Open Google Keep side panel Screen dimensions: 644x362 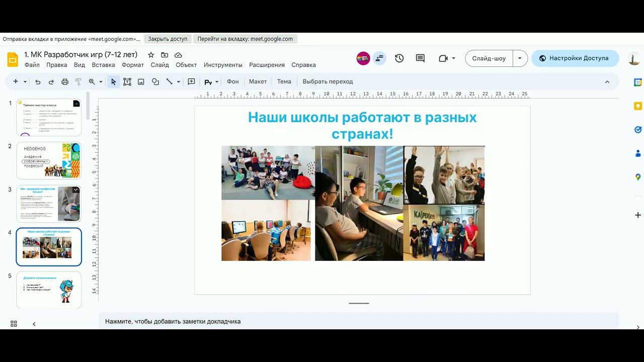[x=638, y=106]
